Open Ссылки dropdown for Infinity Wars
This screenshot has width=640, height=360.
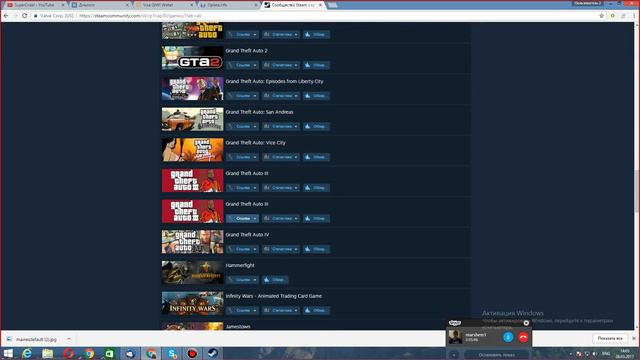pyautogui.click(x=242, y=310)
